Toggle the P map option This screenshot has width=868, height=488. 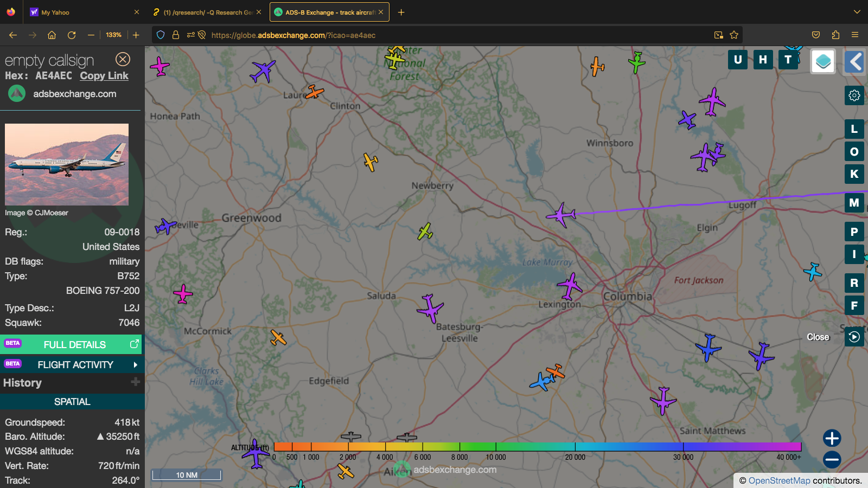coord(854,232)
